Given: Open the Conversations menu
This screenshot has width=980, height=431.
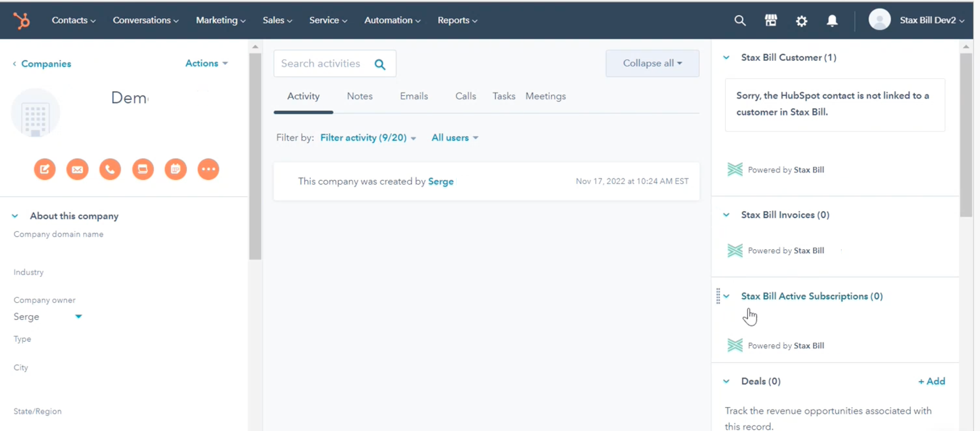Looking at the screenshot, I should [x=145, y=20].
